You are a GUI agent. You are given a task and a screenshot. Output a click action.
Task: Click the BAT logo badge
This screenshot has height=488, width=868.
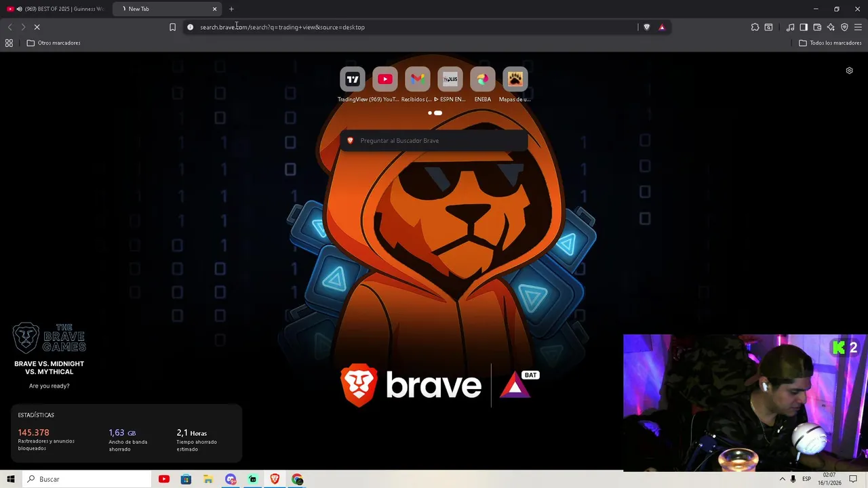click(x=519, y=384)
